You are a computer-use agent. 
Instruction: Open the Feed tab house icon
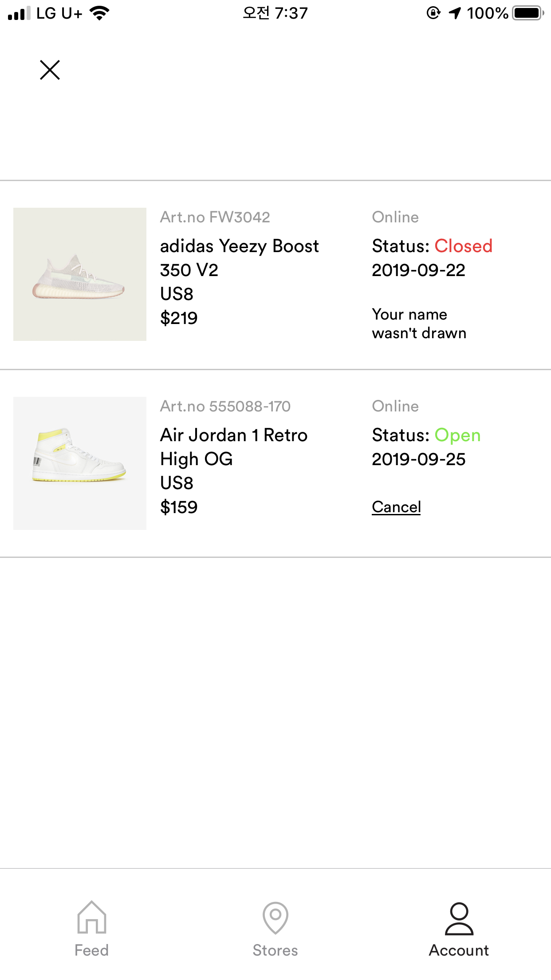coord(91,917)
